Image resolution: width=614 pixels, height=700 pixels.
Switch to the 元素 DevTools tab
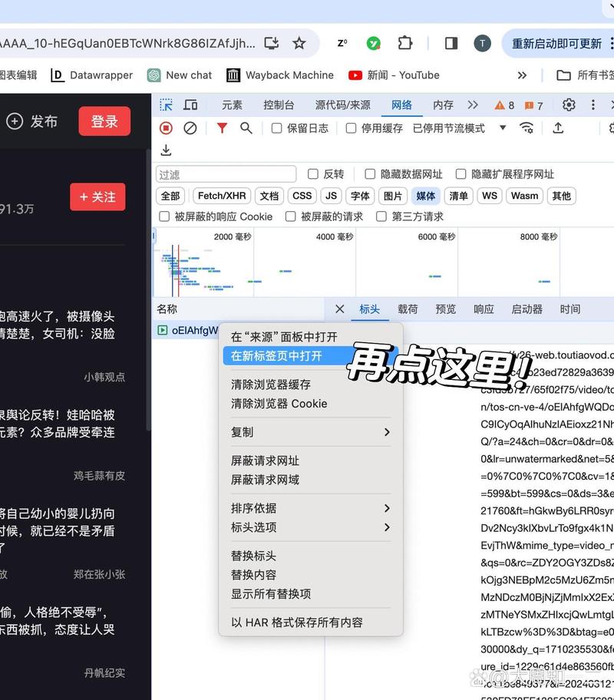pyautogui.click(x=233, y=105)
